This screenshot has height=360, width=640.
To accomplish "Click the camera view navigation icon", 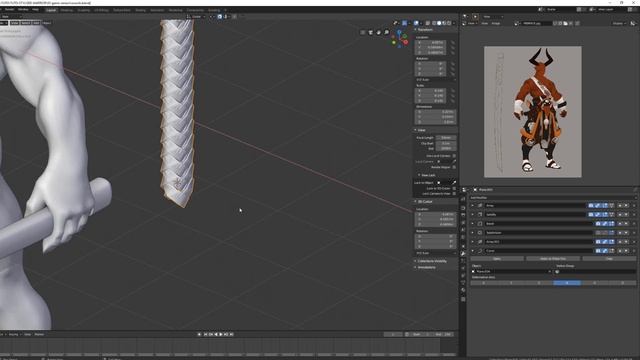I will [x=371, y=32].
